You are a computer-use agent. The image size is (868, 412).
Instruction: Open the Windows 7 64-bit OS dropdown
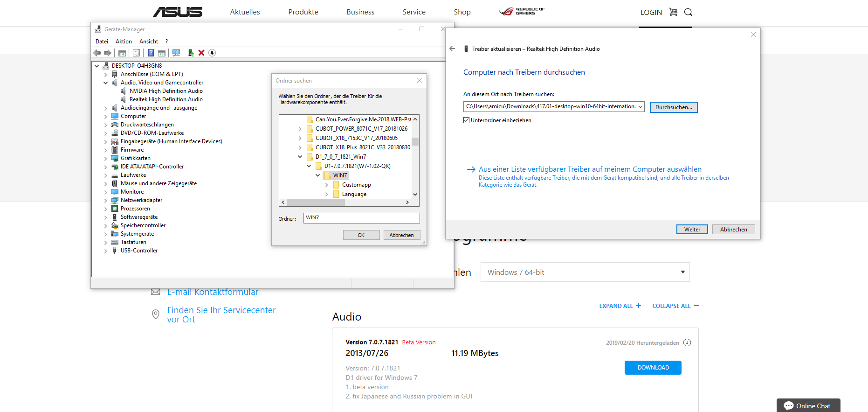pos(585,272)
